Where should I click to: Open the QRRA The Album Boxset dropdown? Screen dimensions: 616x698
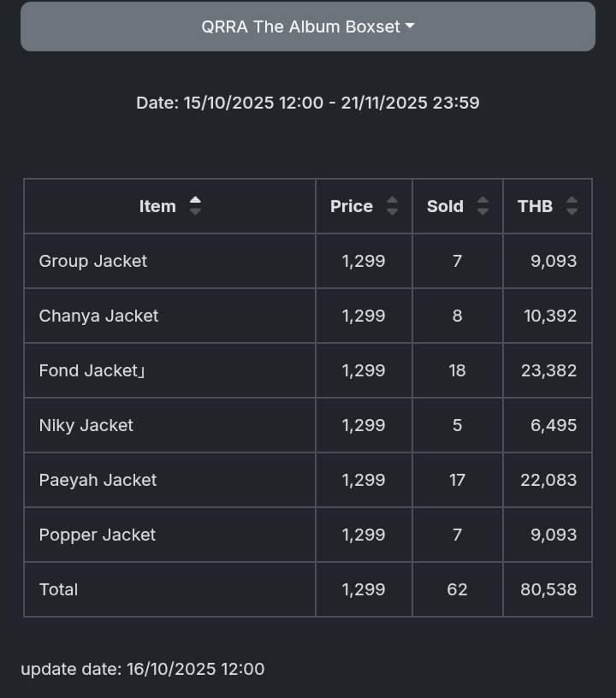click(307, 27)
